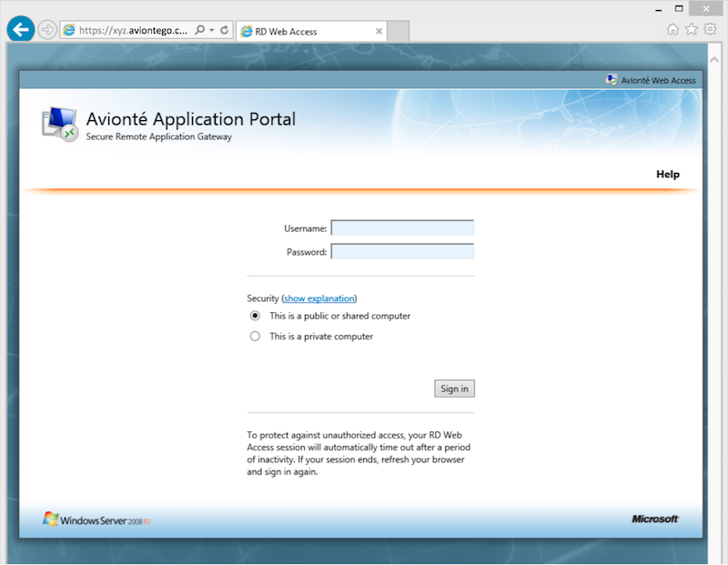Click the scrollbar up arrow
The image size is (728, 565).
click(714, 60)
